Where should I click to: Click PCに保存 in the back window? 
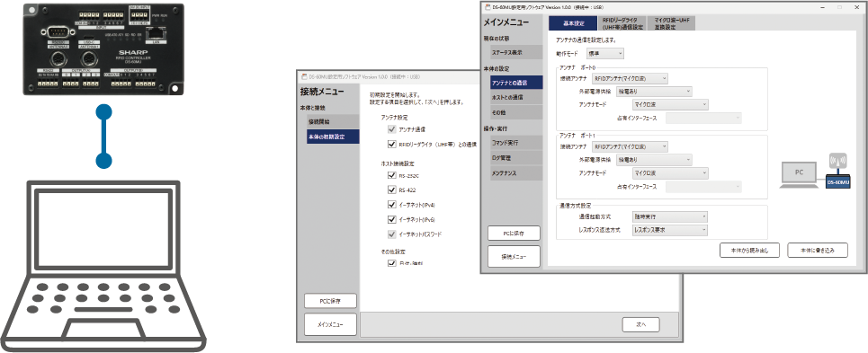[330, 301]
